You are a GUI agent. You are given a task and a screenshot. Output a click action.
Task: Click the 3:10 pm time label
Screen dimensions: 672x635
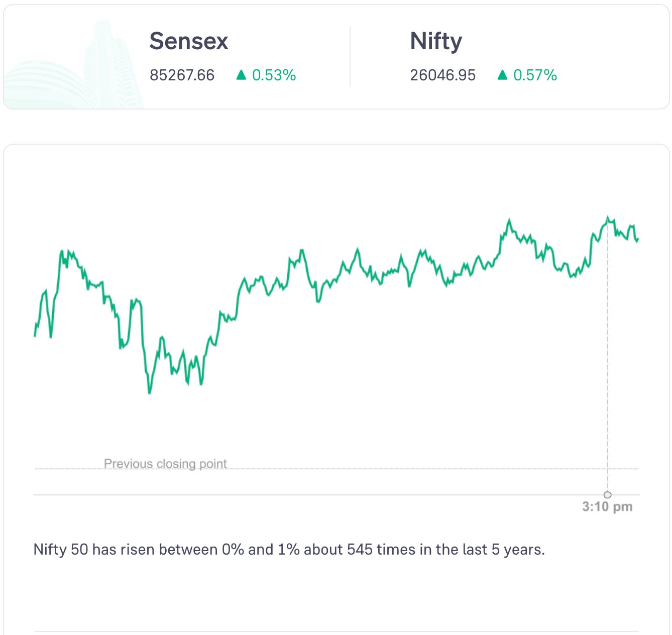[607, 506]
